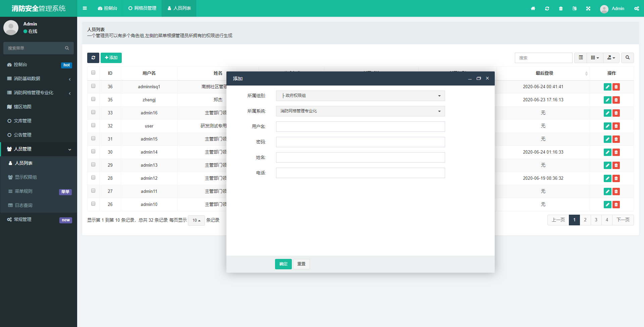Screen dimensions: 644x327
Task: Click the 添加 add button
Action: pos(111,58)
